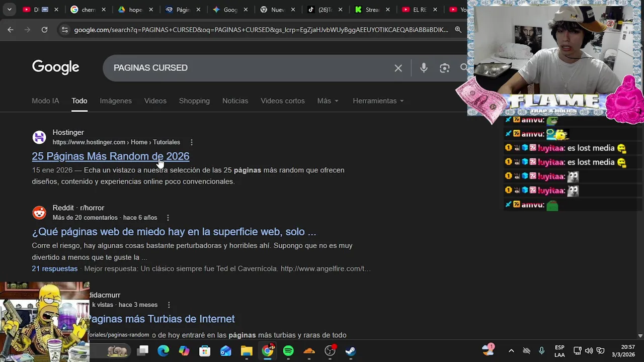Screen dimensions: 644x362
Task: Open the Shopping results tab
Action: pyautogui.click(x=194, y=101)
